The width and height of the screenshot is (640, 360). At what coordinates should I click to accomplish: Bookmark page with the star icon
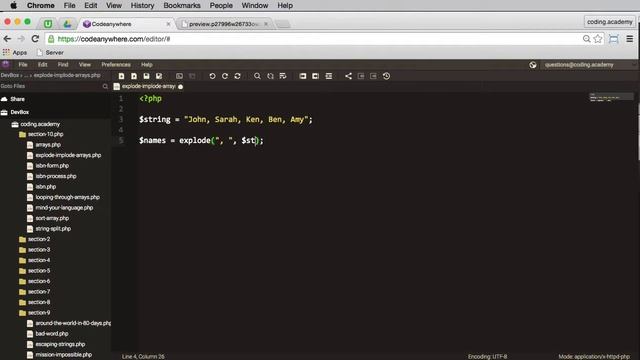[x=598, y=39]
